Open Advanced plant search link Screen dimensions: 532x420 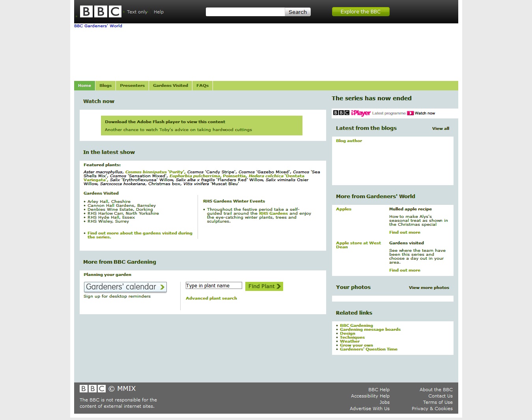point(211,298)
